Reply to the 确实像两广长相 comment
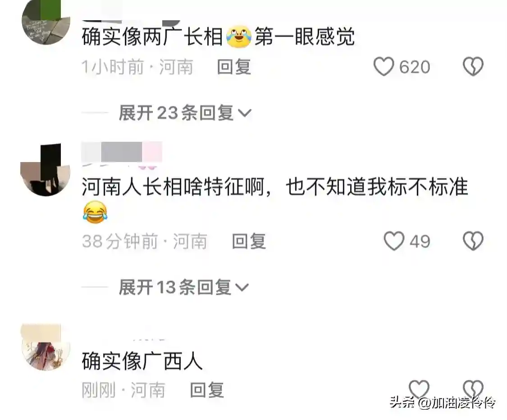This screenshot has height=420, width=507. (x=234, y=67)
